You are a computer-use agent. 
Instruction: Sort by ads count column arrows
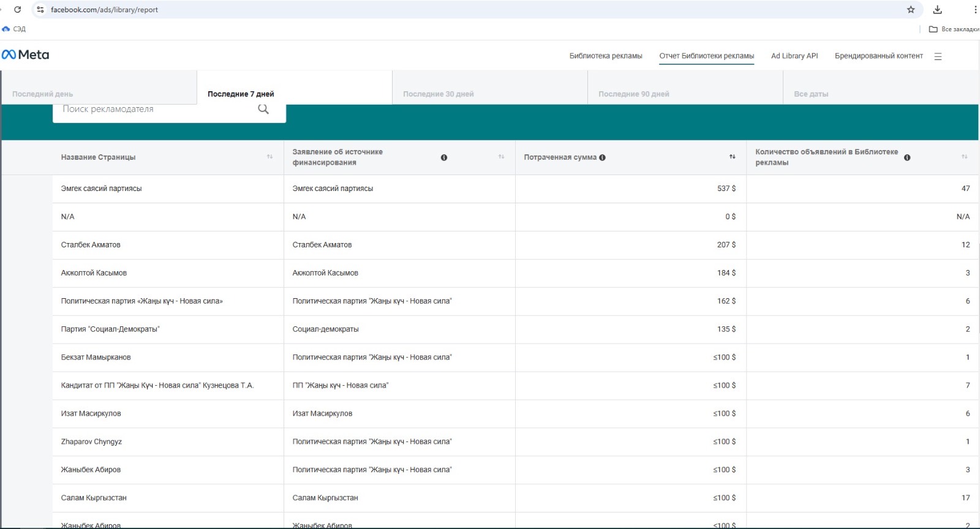point(964,157)
